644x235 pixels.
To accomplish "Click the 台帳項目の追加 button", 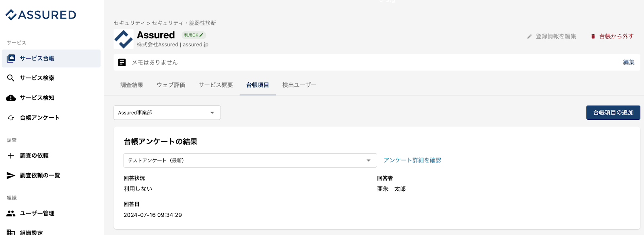I will (x=613, y=113).
